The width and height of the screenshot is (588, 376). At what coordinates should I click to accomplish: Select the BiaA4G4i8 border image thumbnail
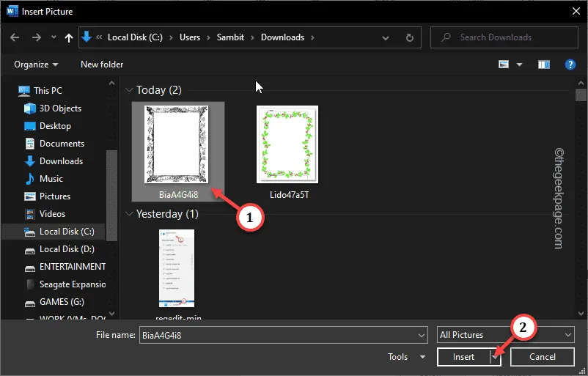pyautogui.click(x=177, y=144)
